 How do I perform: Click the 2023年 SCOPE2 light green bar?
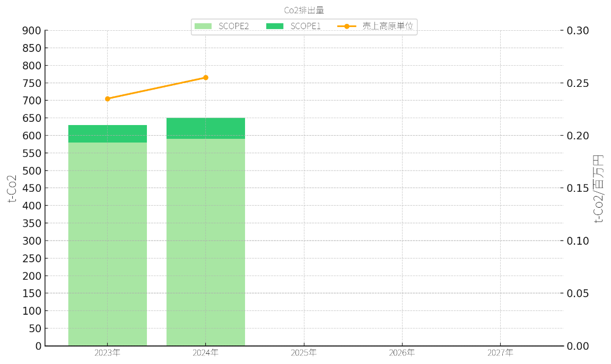coord(108,244)
